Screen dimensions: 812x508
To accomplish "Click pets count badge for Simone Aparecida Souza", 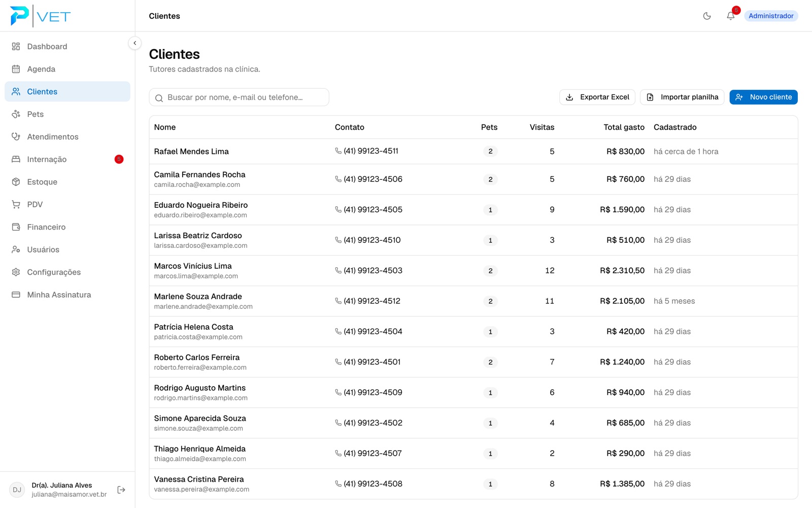I will click(x=490, y=423).
